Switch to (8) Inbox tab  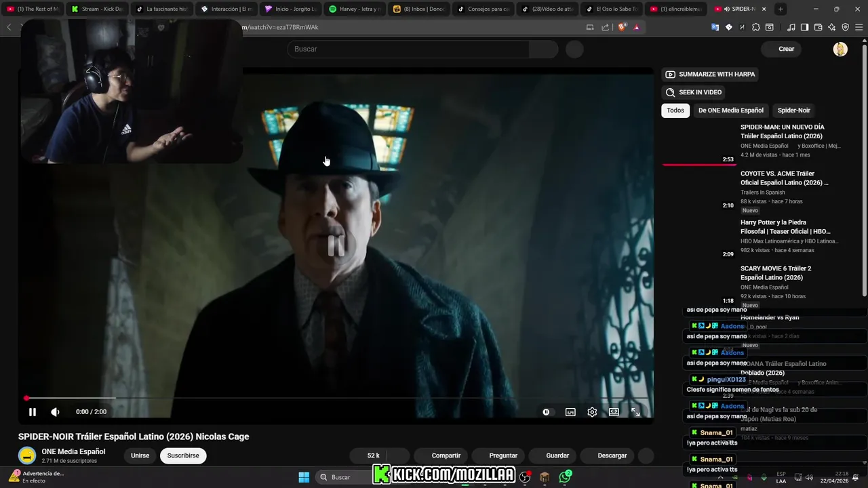[420, 9]
